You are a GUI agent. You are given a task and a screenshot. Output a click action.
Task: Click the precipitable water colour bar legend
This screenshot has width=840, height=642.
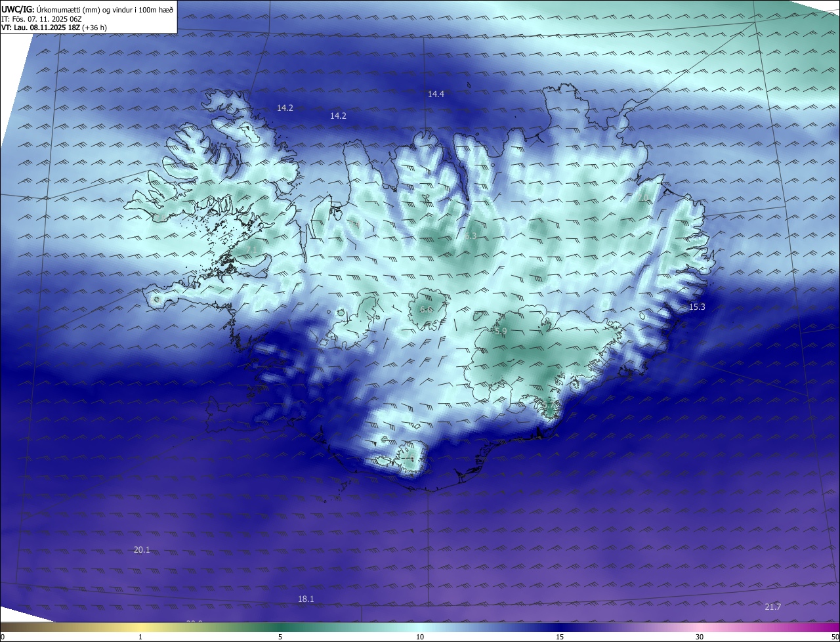(420, 628)
